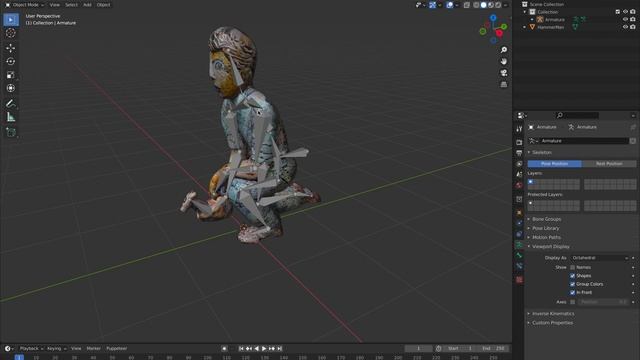Toggle the Names display checkbox
640x360 pixels.
click(x=572, y=267)
